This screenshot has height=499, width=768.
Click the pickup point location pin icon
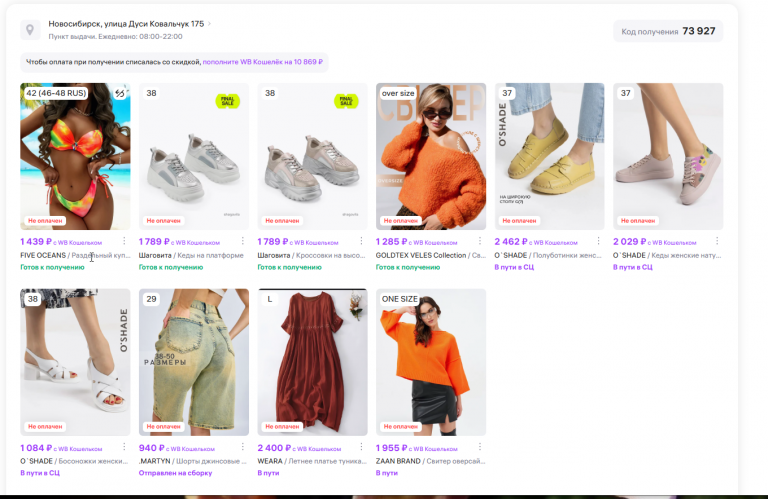(x=30, y=30)
